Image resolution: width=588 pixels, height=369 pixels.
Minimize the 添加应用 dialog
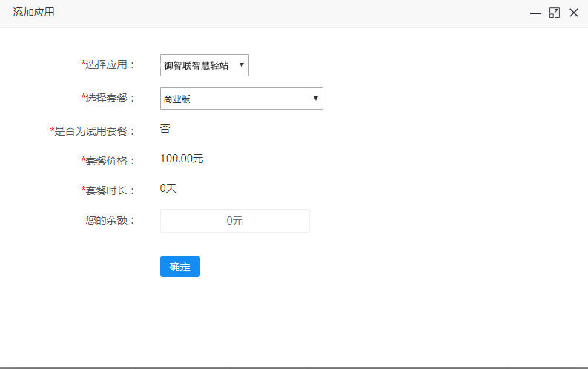pos(535,13)
